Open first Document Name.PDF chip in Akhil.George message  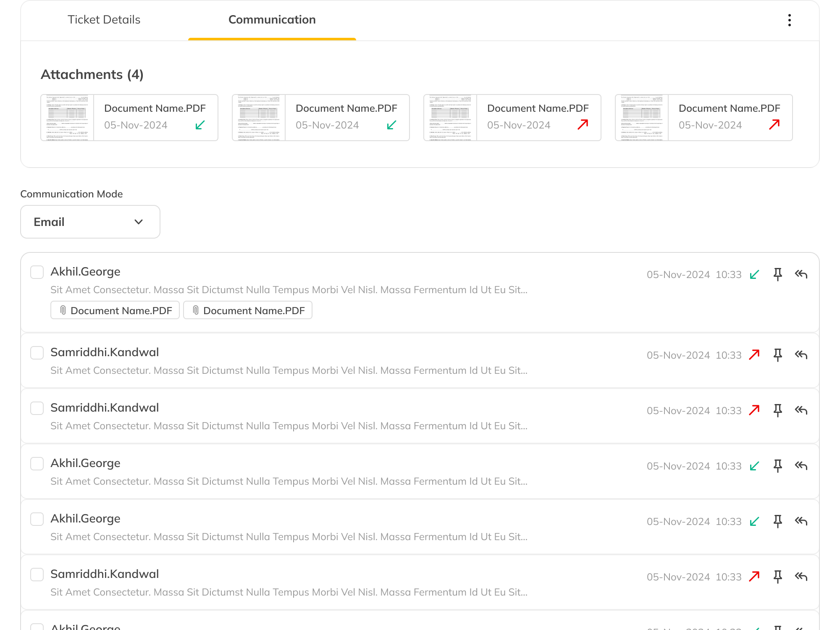pyautogui.click(x=115, y=310)
